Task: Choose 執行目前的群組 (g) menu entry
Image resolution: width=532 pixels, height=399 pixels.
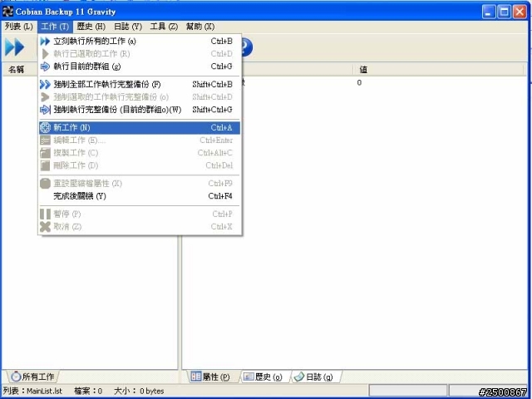Action: tap(140, 66)
